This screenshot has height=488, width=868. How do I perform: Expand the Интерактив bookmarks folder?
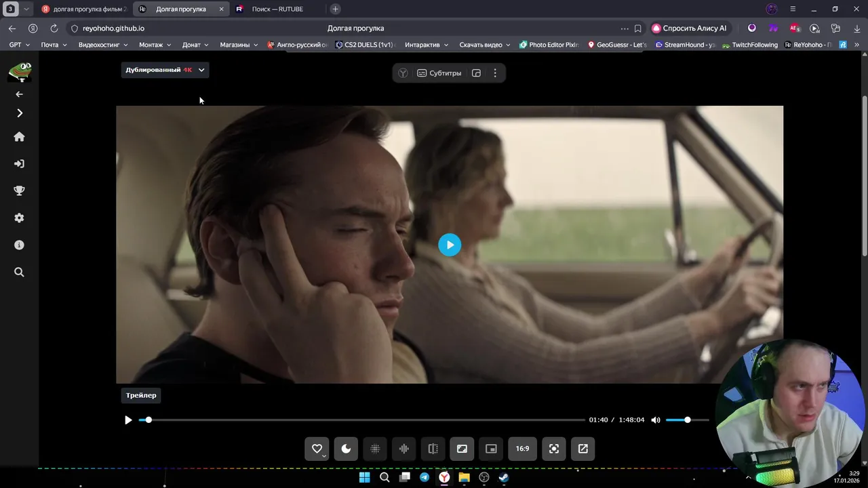427,45
